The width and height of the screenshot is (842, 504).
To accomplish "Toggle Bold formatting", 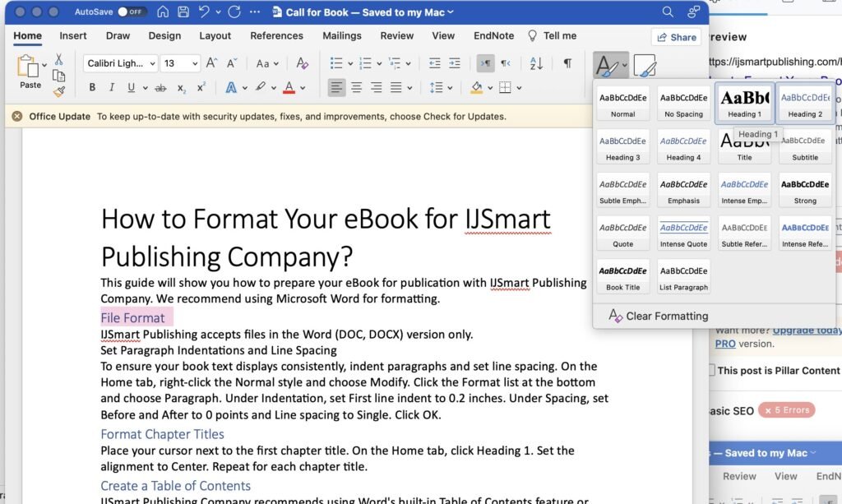I will pos(92,87).
